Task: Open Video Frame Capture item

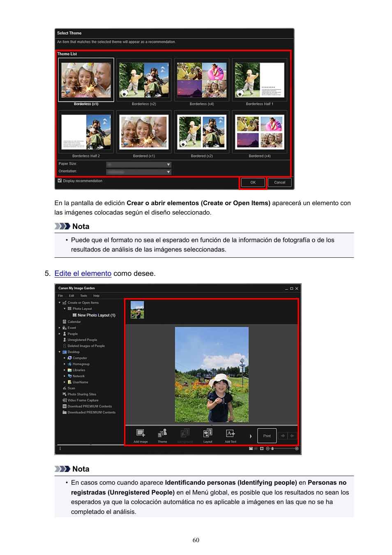Action: 81,400
